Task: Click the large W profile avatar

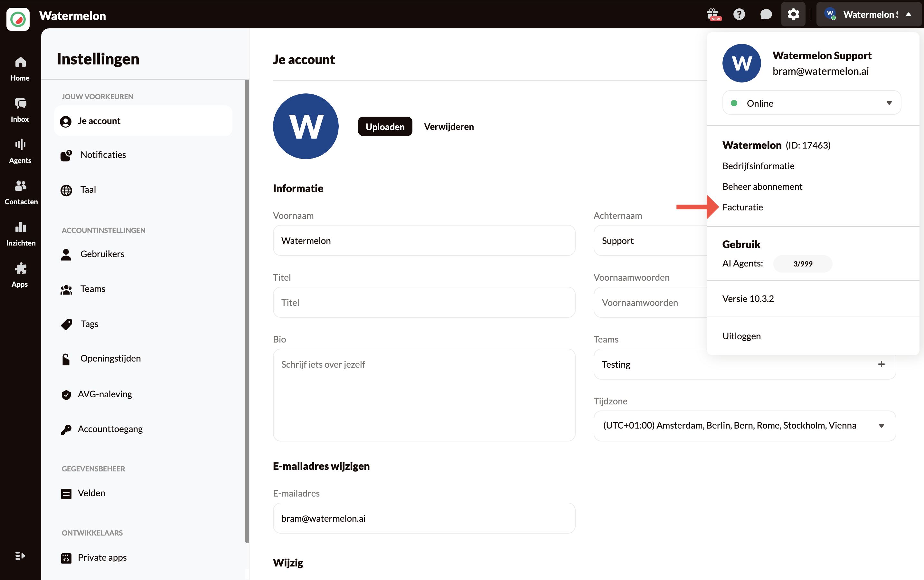Action: [x=306, y=126]
